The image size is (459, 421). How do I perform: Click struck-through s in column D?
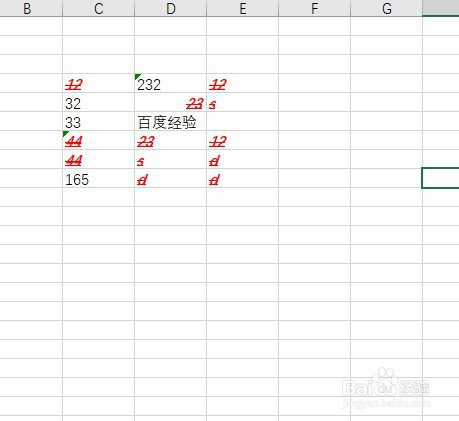coord(170,159)
